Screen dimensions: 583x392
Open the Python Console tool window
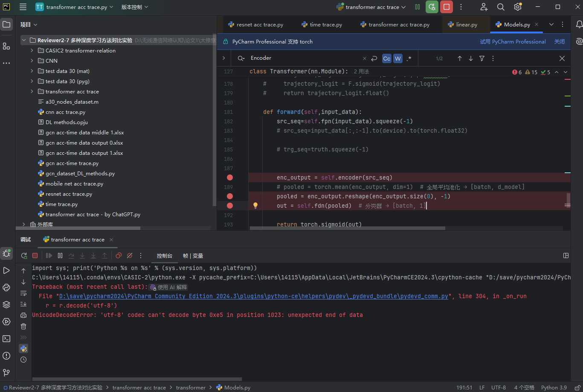coord(6,287)
